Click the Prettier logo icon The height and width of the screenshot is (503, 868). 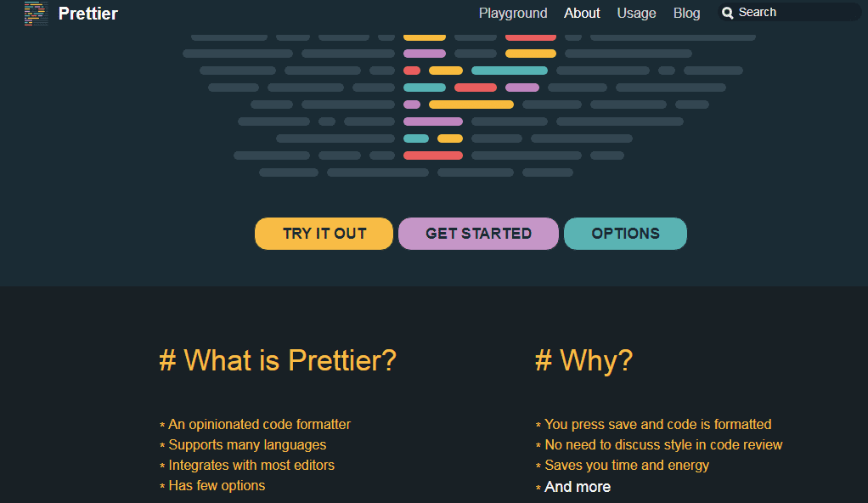pyautogui.click(x=36, y=14)
